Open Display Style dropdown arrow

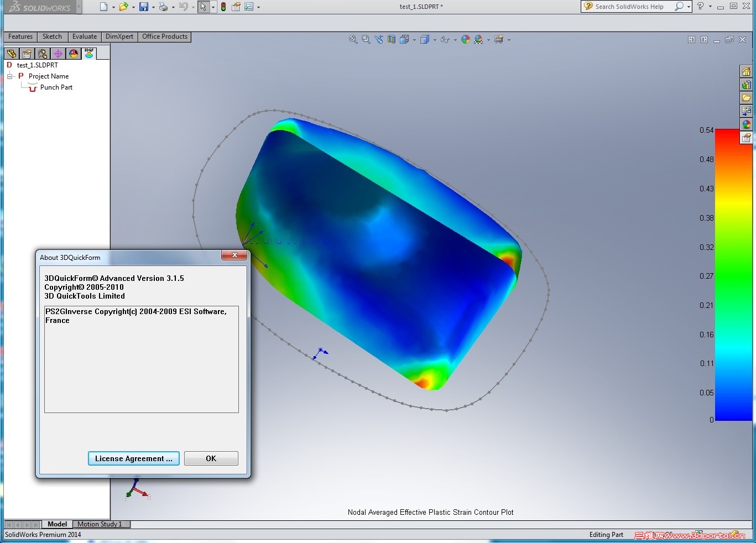[435, 40]
